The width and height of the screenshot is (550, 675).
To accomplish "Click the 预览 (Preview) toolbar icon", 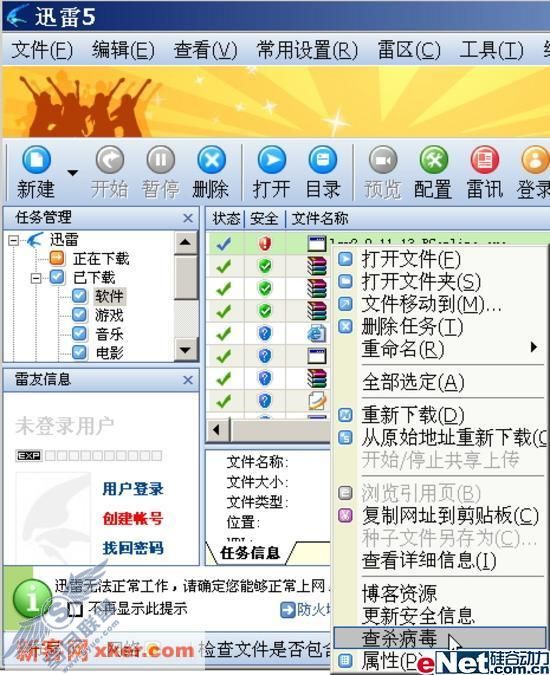I will pyautogui.click(x=383, y=160).
